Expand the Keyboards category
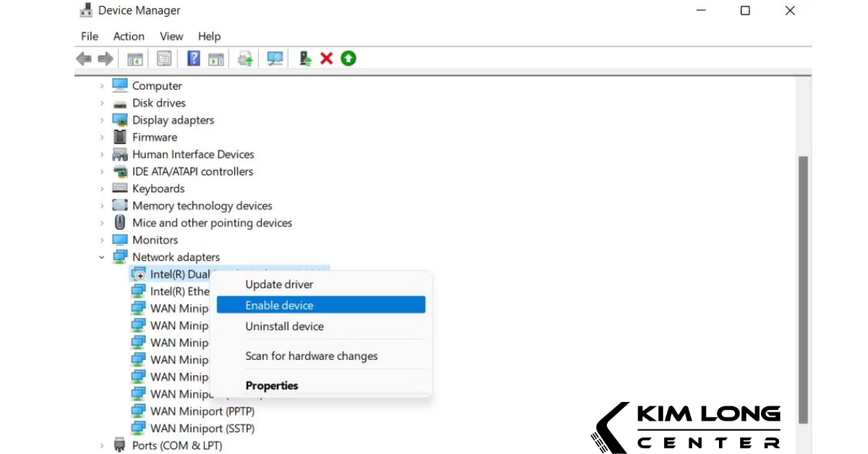The height and width of the screenshot is (454, 868). click(102, 189)
